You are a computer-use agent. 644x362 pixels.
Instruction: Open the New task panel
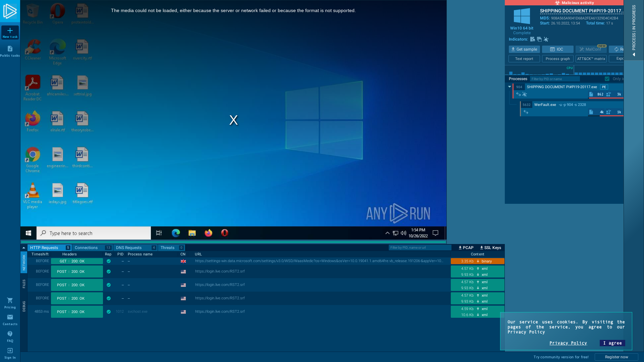pos(10,32)
